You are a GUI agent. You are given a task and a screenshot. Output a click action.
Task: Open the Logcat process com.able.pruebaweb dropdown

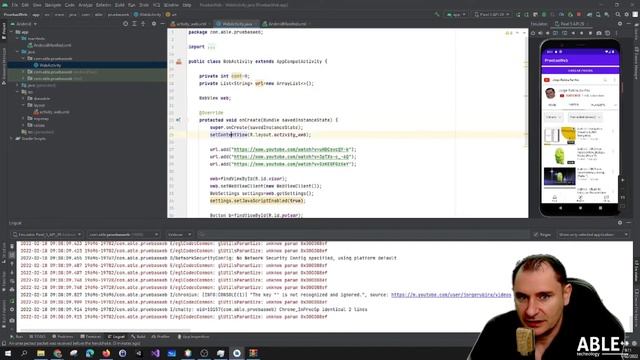[x=123, y=235]
